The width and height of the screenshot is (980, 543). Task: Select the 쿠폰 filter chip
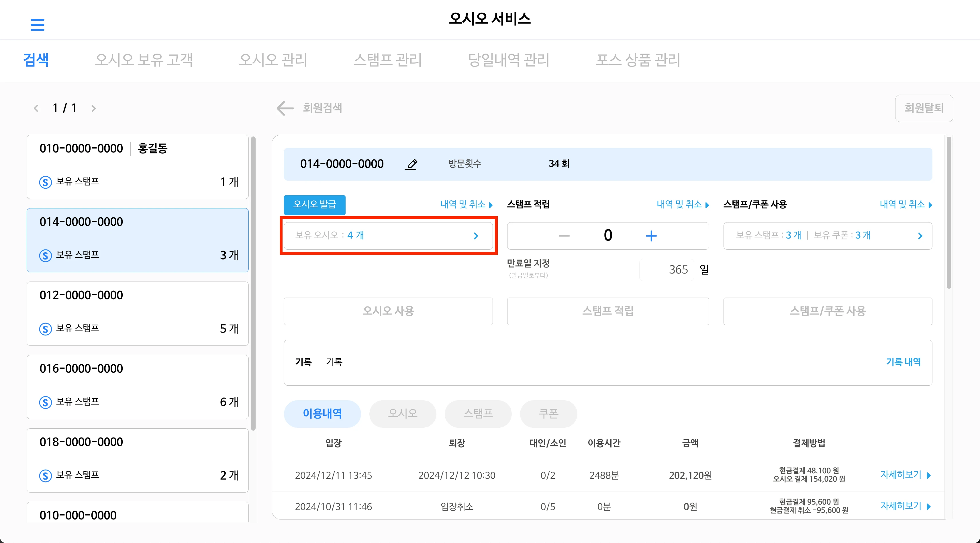click(x=548, y=414)
